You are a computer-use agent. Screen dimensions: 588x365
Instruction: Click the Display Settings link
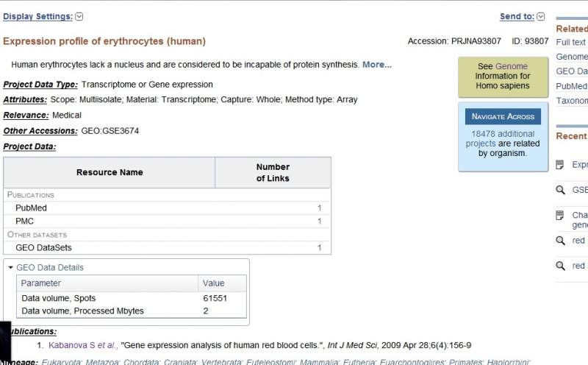click(x=38, y=16)
